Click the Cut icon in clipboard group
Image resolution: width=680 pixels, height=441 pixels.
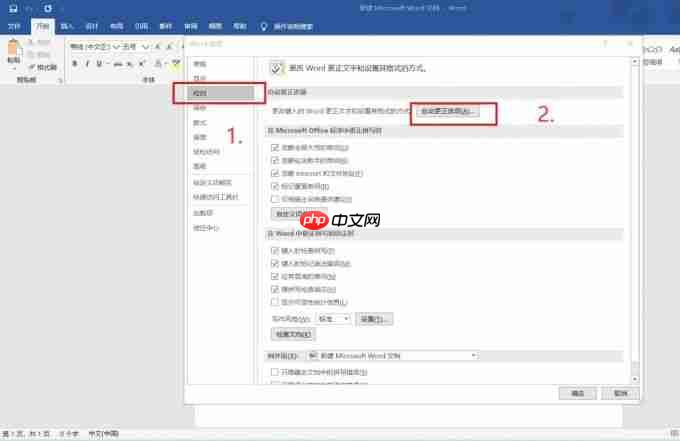(x=31, y=42)
